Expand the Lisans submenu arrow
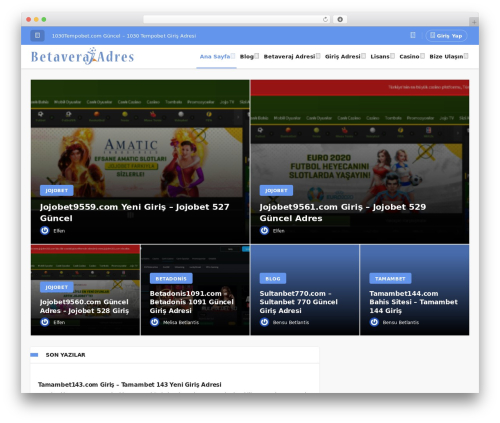The image size is (500, 423). click(392, 56)
